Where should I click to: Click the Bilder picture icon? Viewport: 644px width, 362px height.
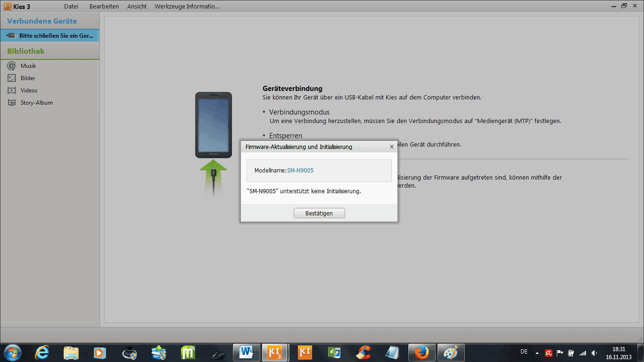coord(12,78)
